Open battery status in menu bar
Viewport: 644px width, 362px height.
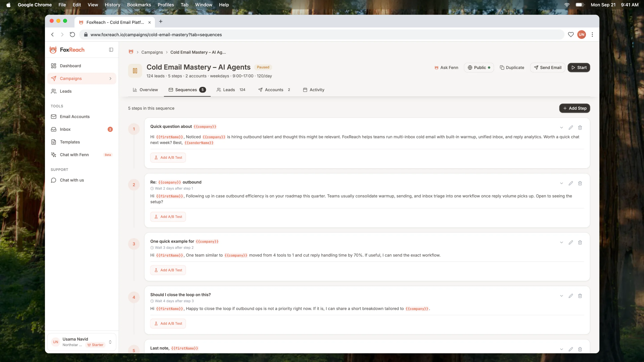click(580, 5)
